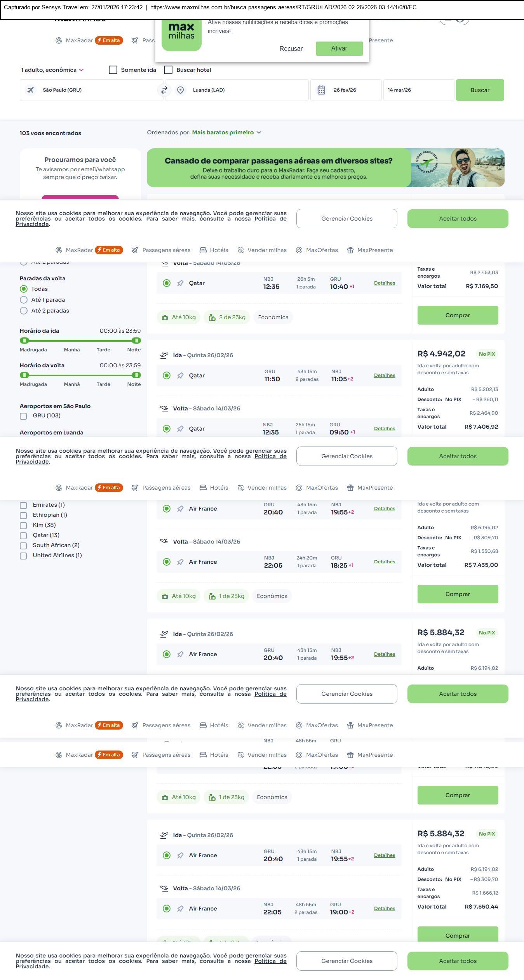
Task: Pin the Qatar flight departing GRU at 11:50
Action: [180, 375]
